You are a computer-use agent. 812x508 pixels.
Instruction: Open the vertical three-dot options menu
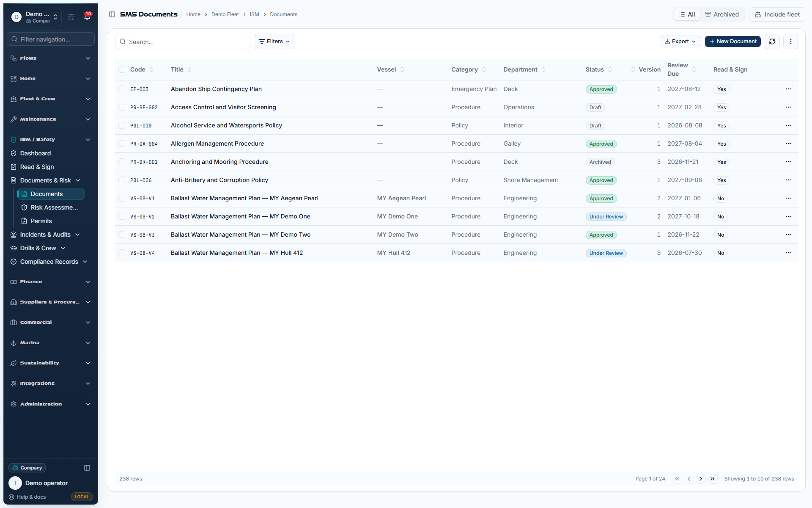click(x=790, y=41)
